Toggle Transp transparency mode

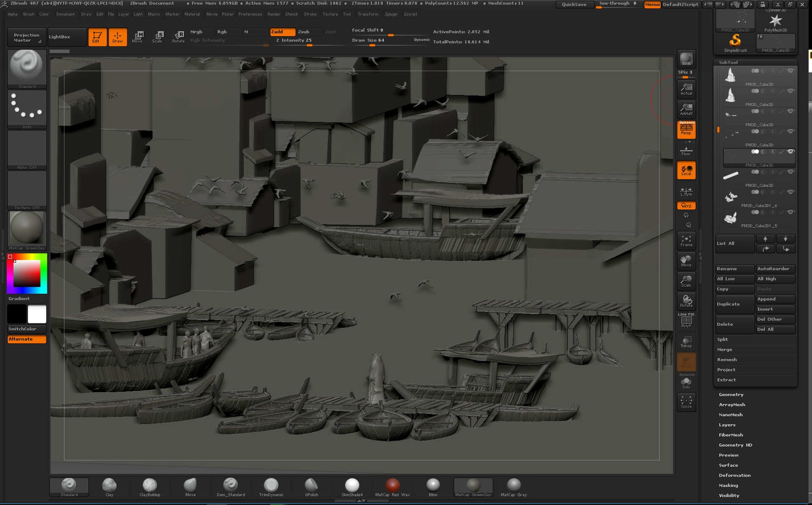pyautogui.click(x=686, y=342)
